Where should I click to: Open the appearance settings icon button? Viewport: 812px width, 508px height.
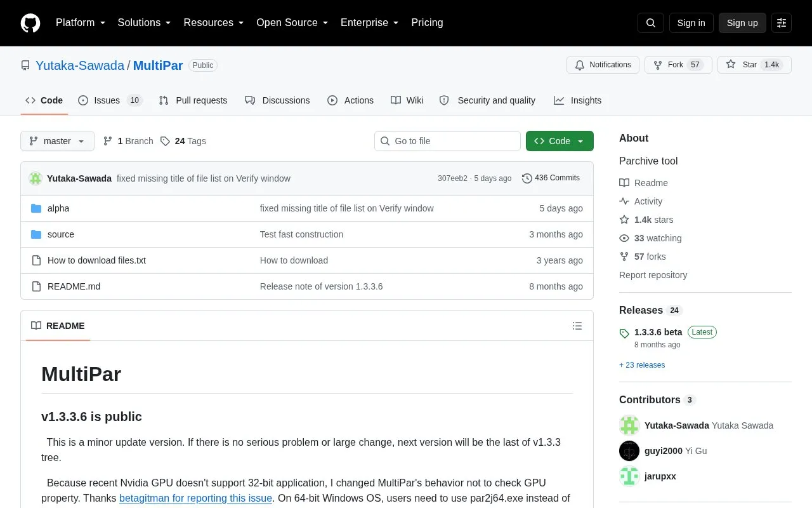(782, 23)
